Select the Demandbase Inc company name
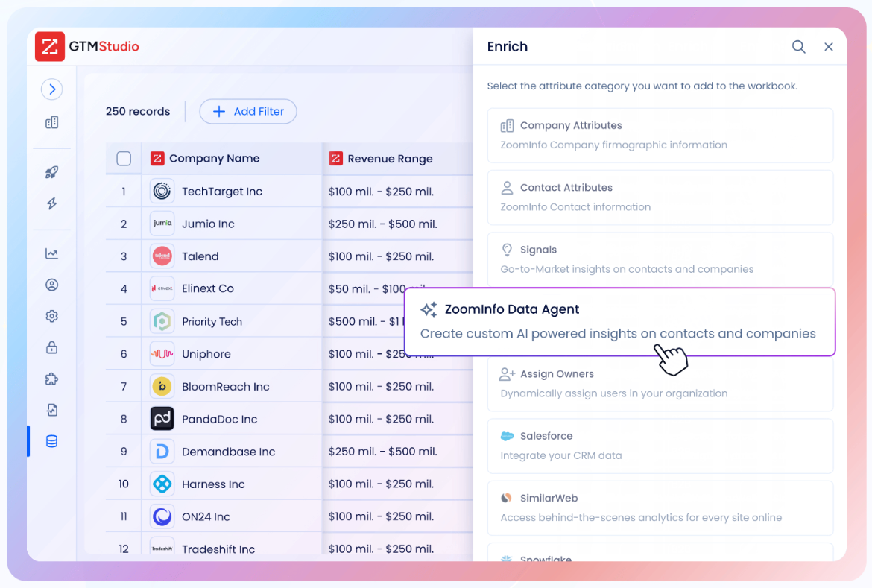Image resolution: width=872 pixels, height=588 pixels. tap(229, 452)
